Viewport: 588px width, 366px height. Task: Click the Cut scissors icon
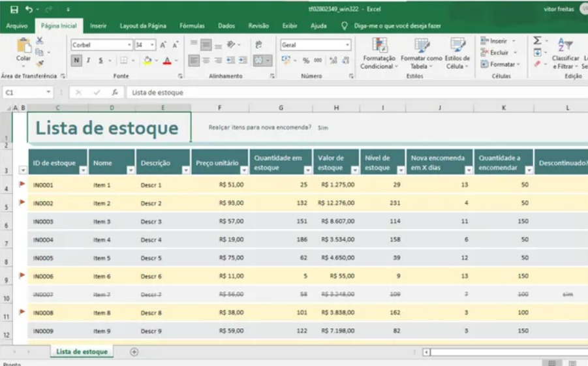tap(39, 40)
